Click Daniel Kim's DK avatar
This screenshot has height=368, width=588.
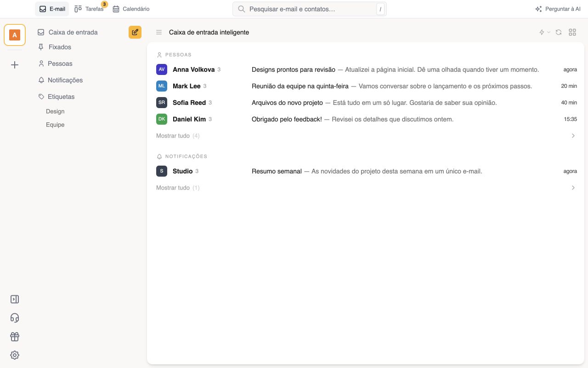[162, 119]
